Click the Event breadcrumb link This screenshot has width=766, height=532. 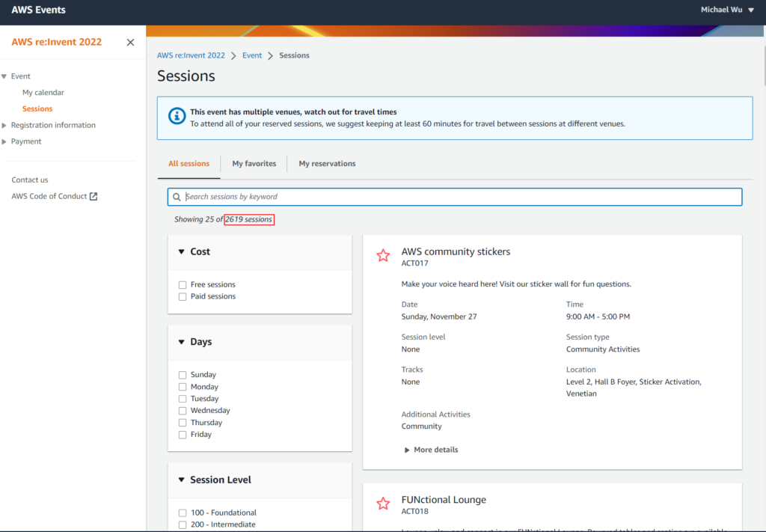coord(252,55)
